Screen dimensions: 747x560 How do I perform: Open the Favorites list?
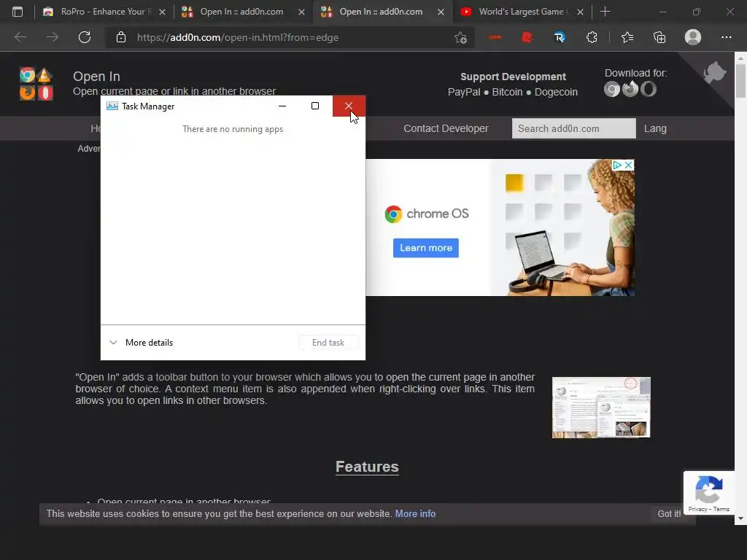[x=627, y=37]
